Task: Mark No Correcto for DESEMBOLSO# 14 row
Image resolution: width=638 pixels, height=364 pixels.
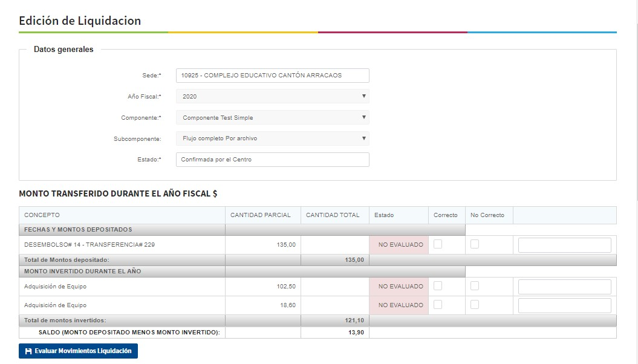Action: click(x=475, y=244)
